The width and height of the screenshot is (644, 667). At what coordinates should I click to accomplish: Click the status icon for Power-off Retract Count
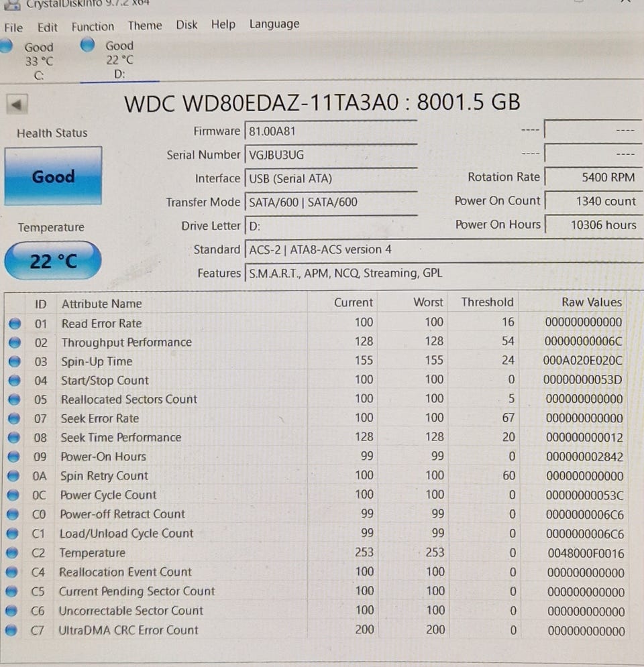point(13,514)
